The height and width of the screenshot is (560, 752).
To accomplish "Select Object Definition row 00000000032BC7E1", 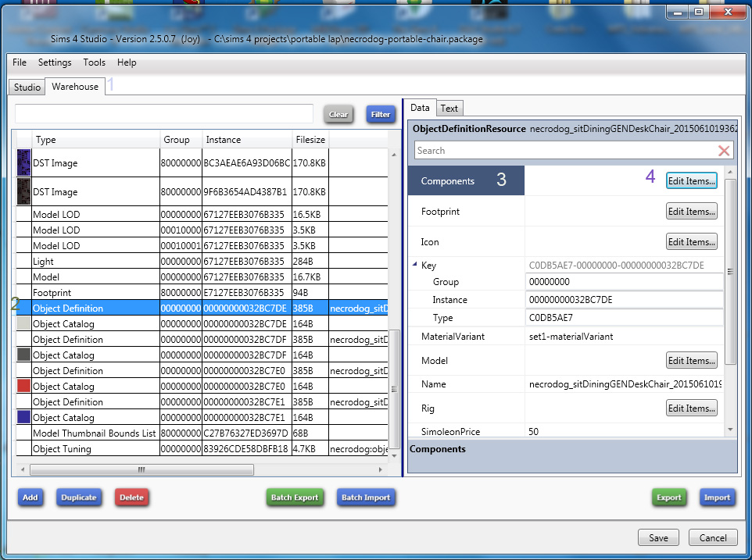I will 202,401.
